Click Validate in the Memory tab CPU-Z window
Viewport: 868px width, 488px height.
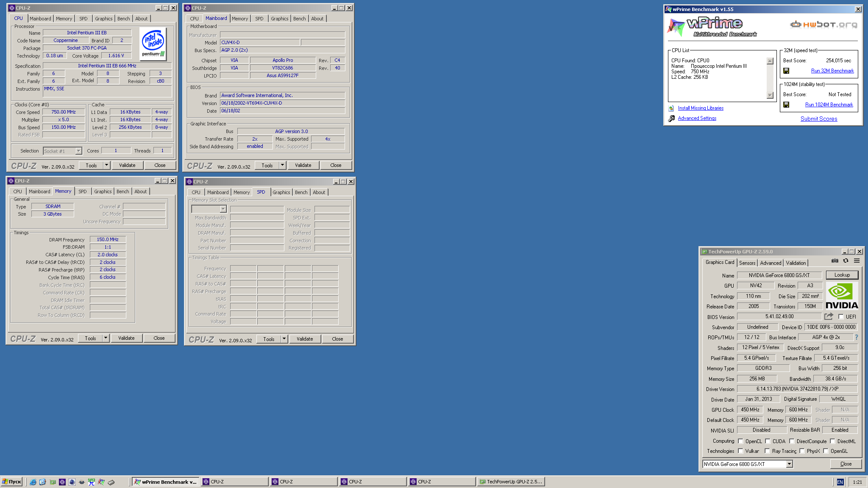126,338
